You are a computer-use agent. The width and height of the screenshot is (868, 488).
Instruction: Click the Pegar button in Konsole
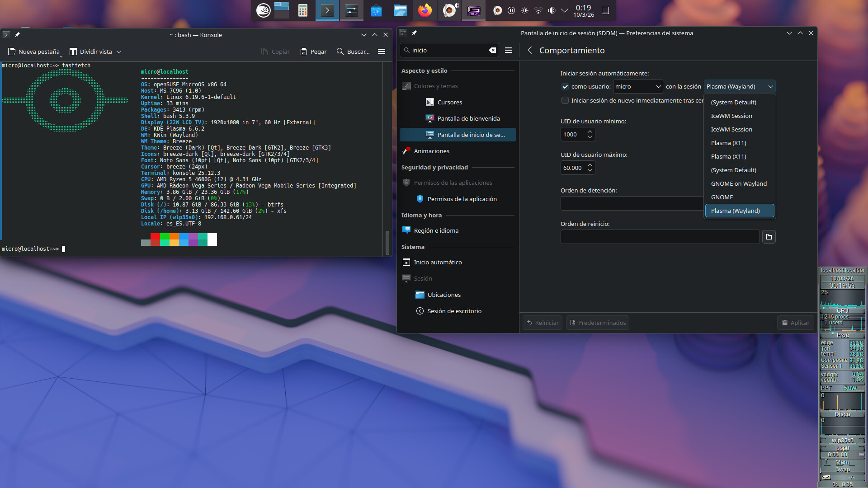coord(313,52)
